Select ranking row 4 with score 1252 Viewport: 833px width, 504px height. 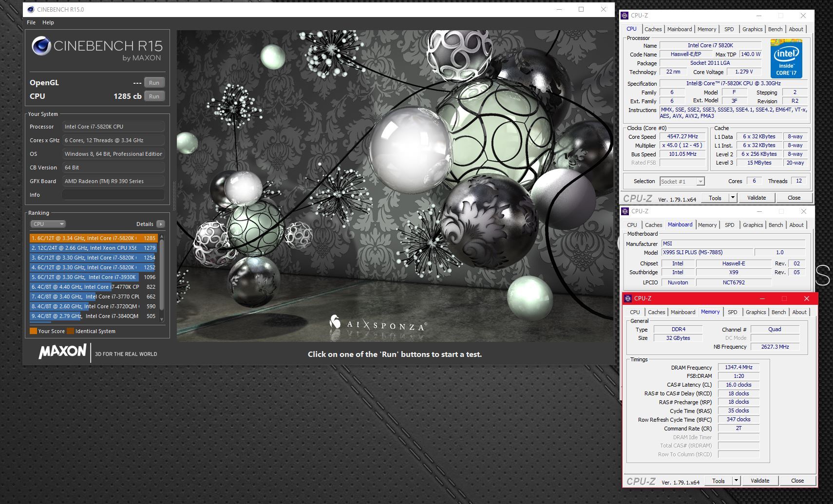(x=94, y=267)
